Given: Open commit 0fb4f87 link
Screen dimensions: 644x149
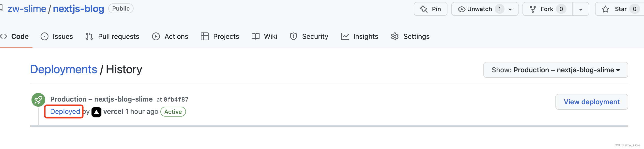Looking at the screenshot, I should tap(176, 100).
